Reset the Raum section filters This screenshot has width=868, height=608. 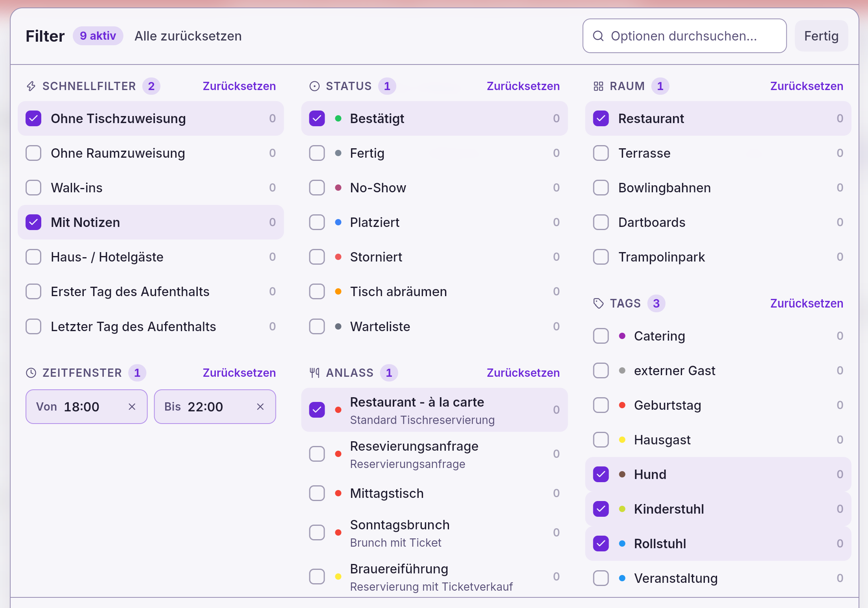tap(807, 86)
